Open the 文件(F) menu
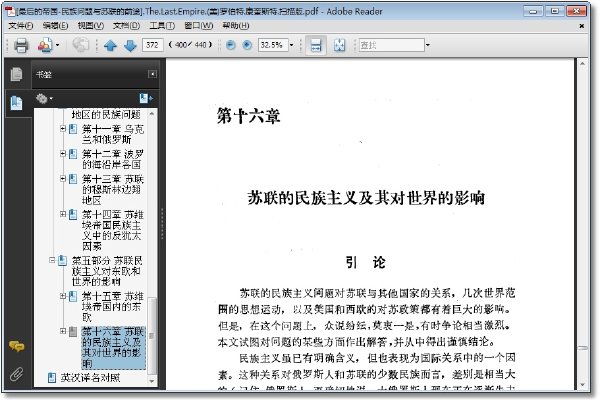The width and height of the screenshot is (600, 402). pyautogui.click(x=20, y=26)
